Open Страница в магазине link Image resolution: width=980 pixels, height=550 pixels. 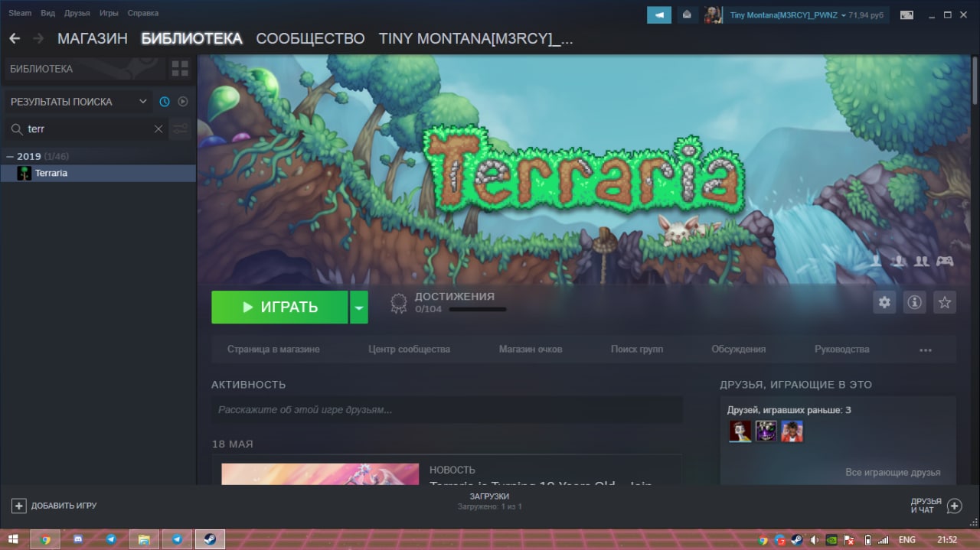pos(273,350)
